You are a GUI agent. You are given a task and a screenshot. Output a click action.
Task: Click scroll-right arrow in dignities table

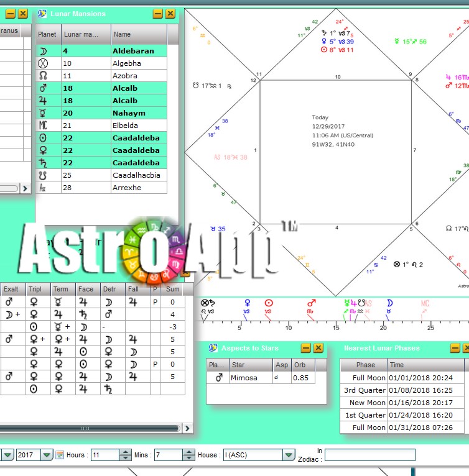(x=187, y=428)
